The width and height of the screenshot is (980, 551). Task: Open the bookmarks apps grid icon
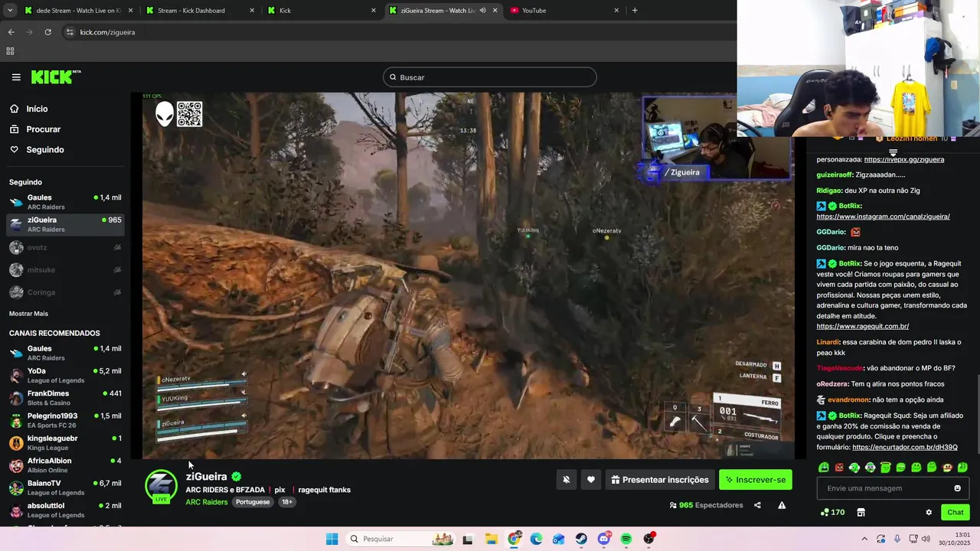point(10,51)
